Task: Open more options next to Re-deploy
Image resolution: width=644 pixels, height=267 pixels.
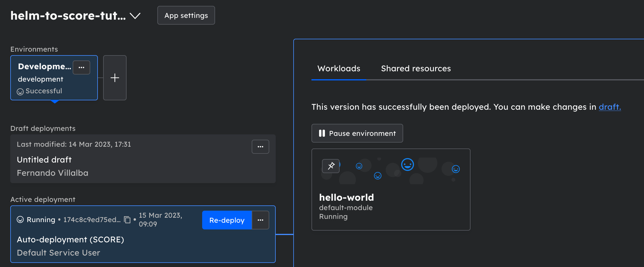Action: (x=260, y=220)
